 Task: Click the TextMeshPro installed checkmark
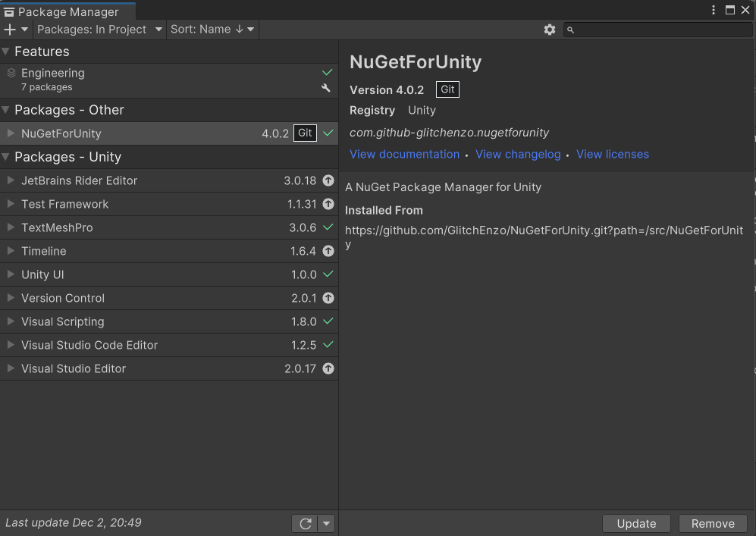pos(328,227)
